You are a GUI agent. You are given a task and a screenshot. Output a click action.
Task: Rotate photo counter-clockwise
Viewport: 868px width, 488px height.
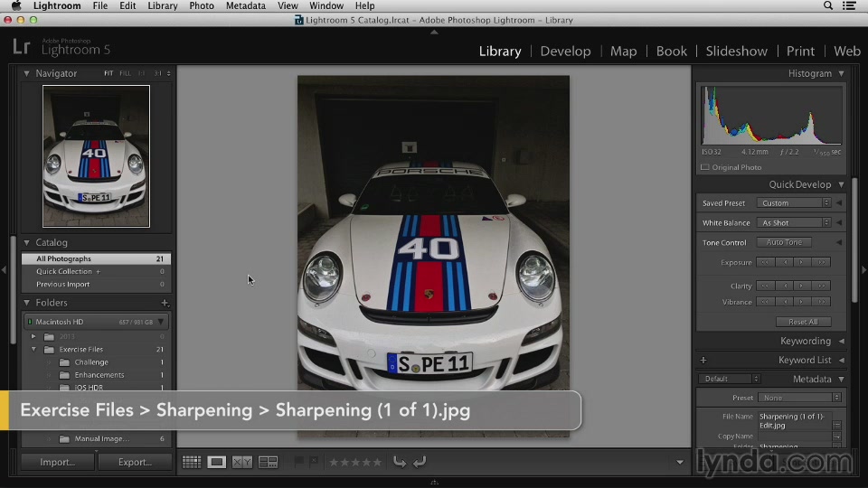pos(399,462)
